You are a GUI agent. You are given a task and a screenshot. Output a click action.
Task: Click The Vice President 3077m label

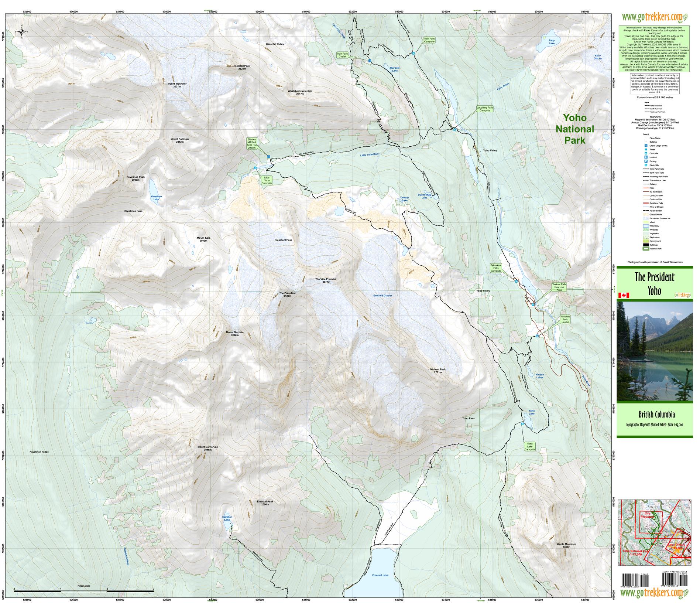(326, 280)
